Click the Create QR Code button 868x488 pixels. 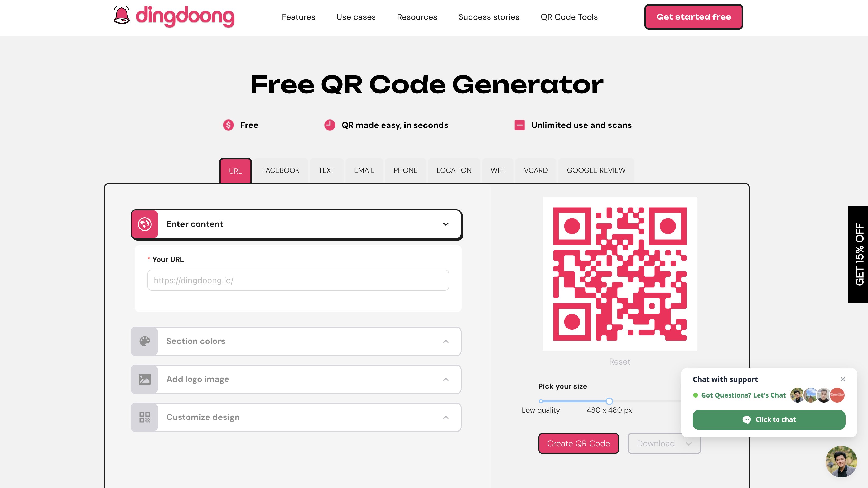(578, 443)
